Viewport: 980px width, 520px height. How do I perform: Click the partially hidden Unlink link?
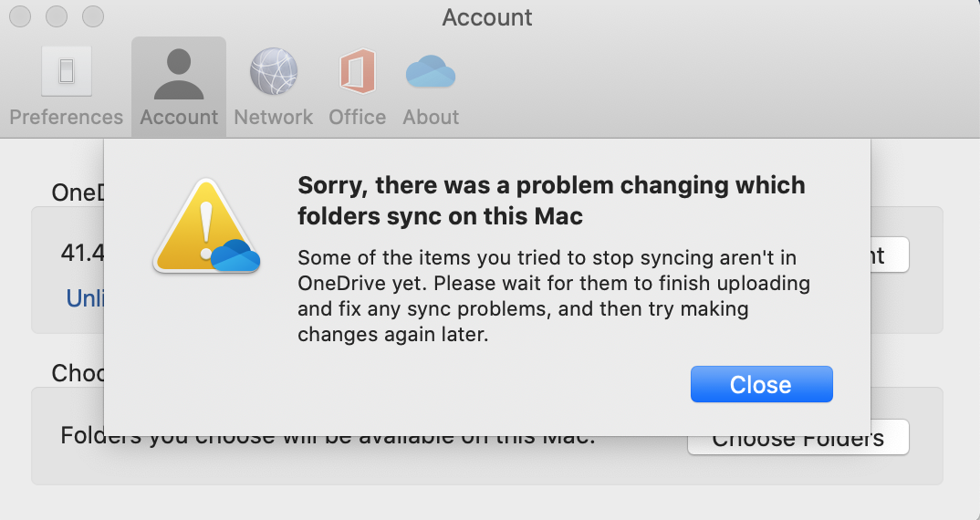84,298
